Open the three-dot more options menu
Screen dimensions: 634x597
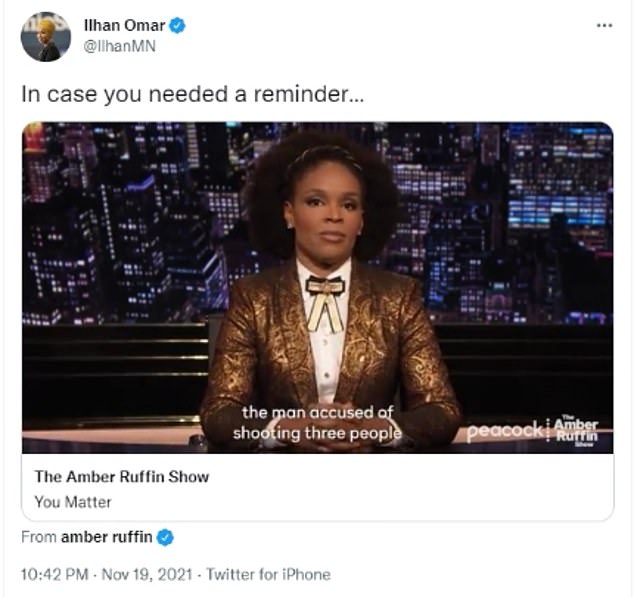(604, 25)
